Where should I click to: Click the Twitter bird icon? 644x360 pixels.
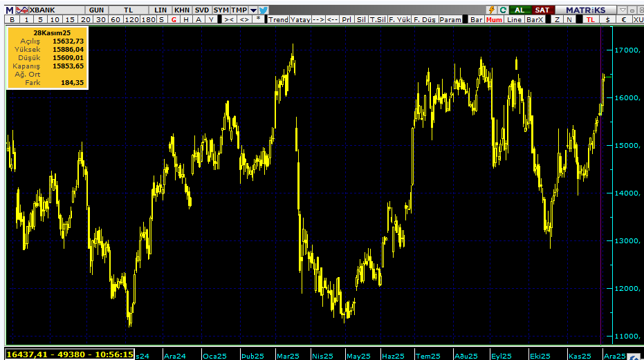click(x=264, y=10)
